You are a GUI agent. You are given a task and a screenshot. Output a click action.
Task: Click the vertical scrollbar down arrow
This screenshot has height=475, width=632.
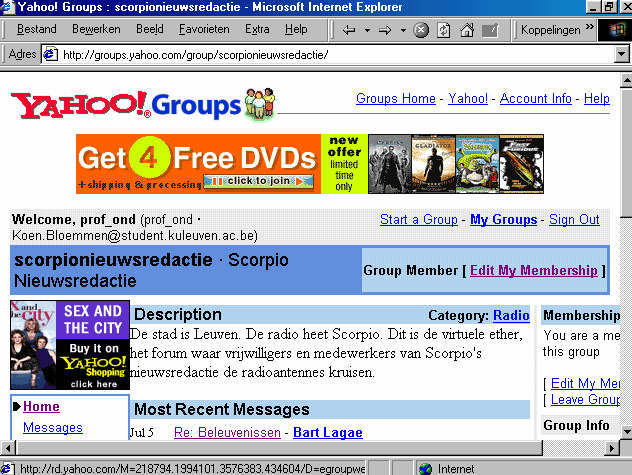click(x=626, y=432)
